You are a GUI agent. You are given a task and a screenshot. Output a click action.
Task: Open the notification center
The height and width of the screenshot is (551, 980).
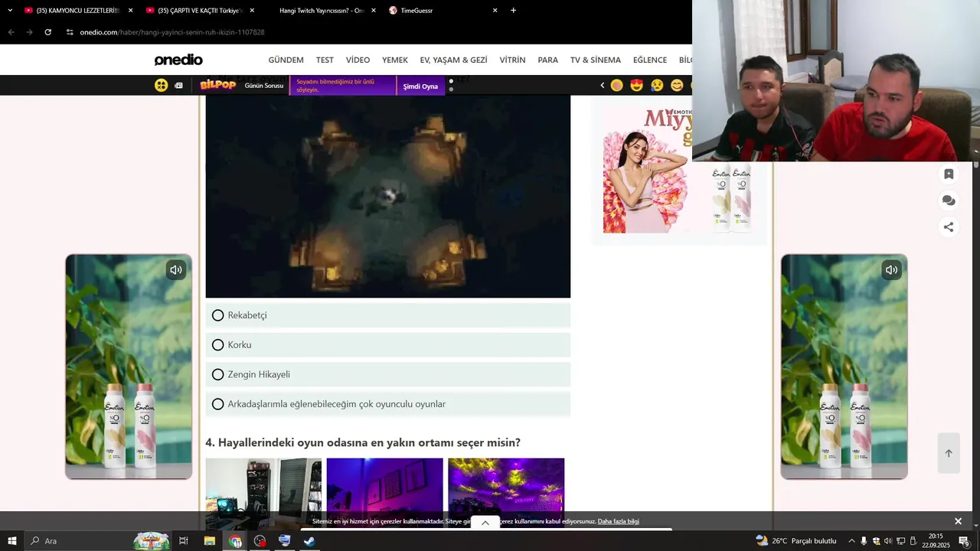[x=965, y=541]
